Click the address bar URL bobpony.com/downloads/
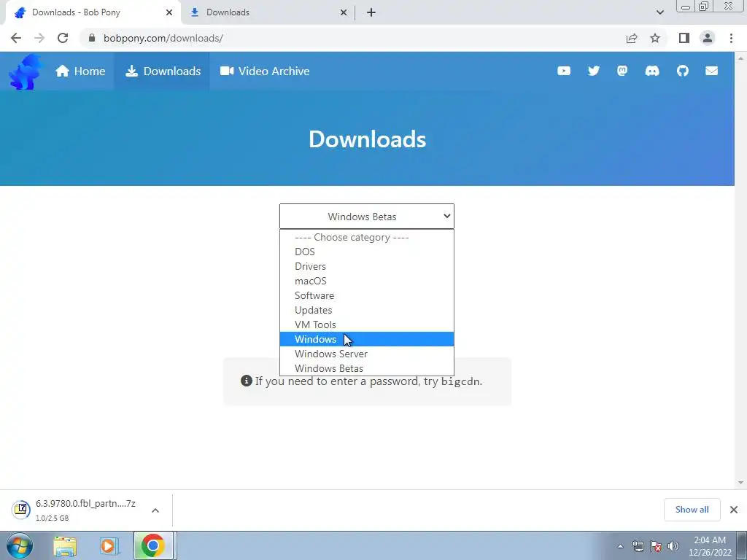This screenshot has height=560, width=747. 163,38
